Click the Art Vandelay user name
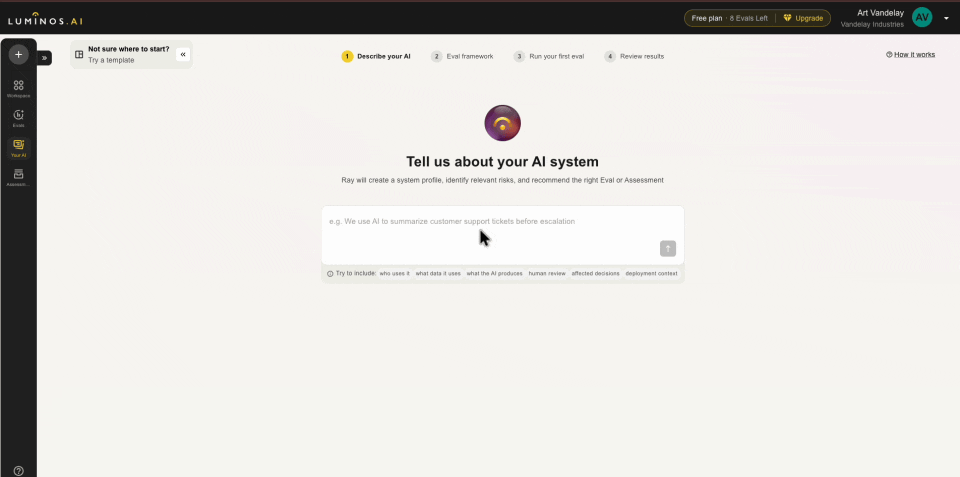This screenshot has width=960, height=477. [x=880, y=13]
